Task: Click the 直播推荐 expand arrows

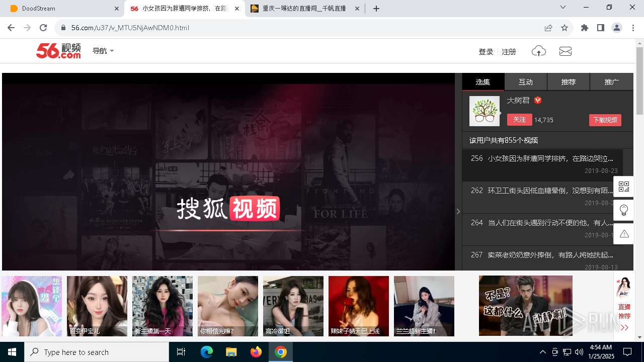Action: [624, 328]
